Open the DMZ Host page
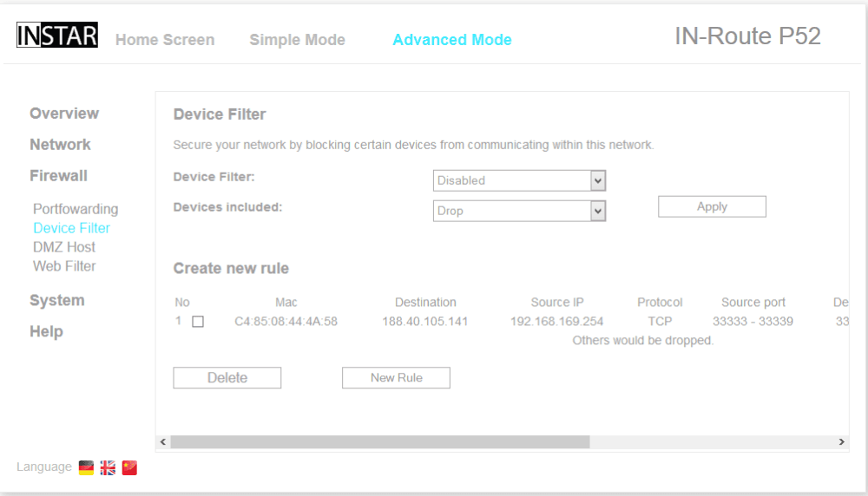 [64, 247]
